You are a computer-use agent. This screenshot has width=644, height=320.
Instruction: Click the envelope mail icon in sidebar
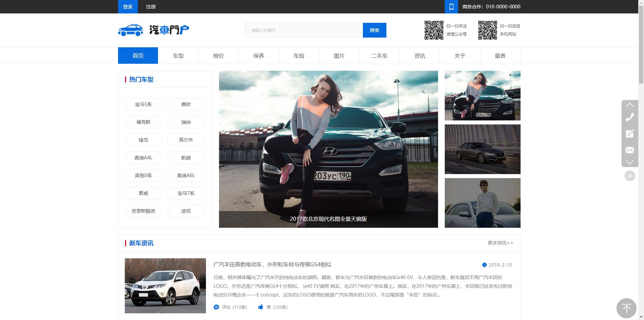coord(630,150)
